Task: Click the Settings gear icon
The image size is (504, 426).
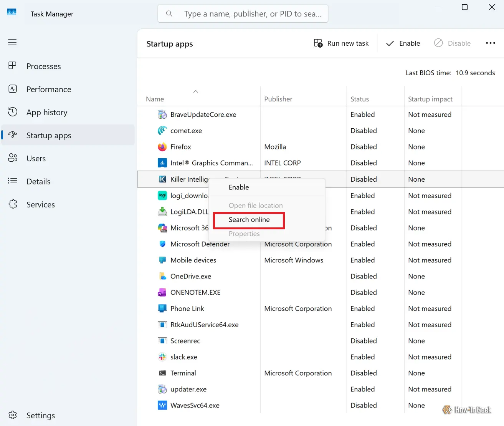Action: [x=13, y=415]
